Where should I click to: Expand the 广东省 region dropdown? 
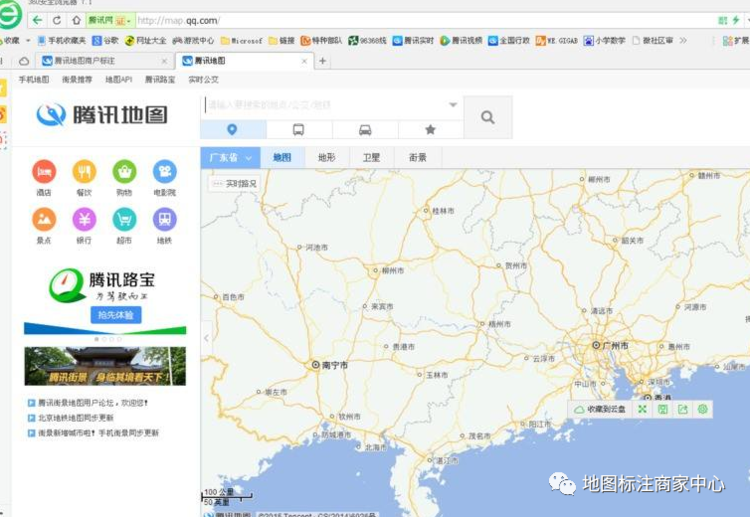pos(229,157)
